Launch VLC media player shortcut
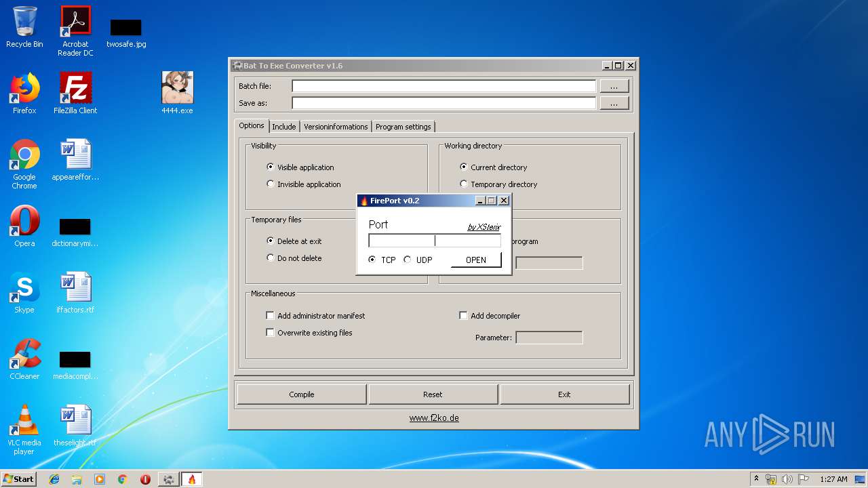868x488 pixels. point(24,430)
